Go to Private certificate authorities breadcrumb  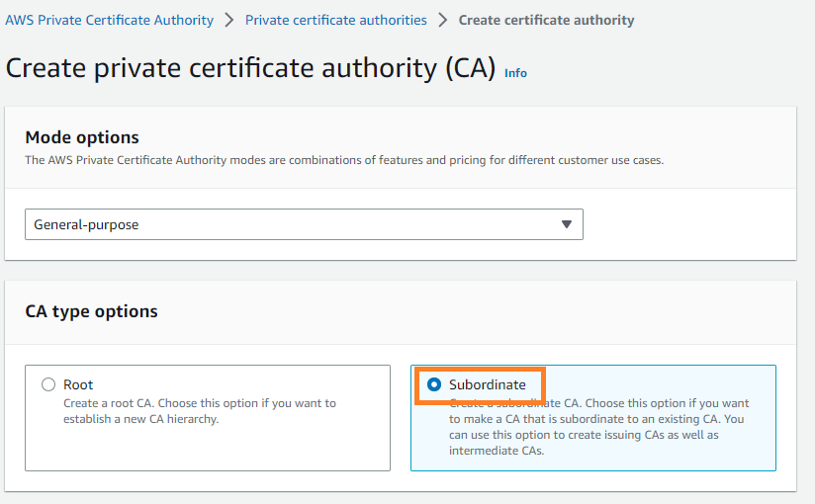[x=335, y=21]
